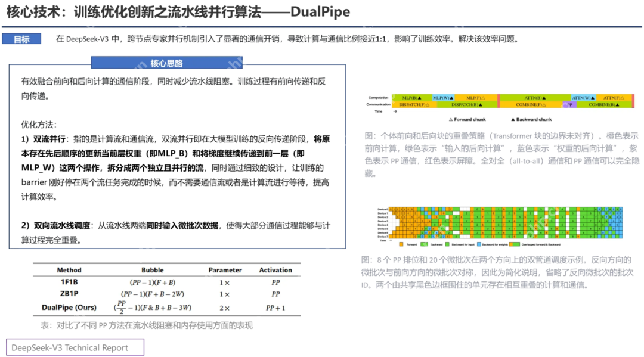The width and height of the screenshot is (644, 357).
Task: Select the MLP(B) computation block
Action: [x=411, y=97]
